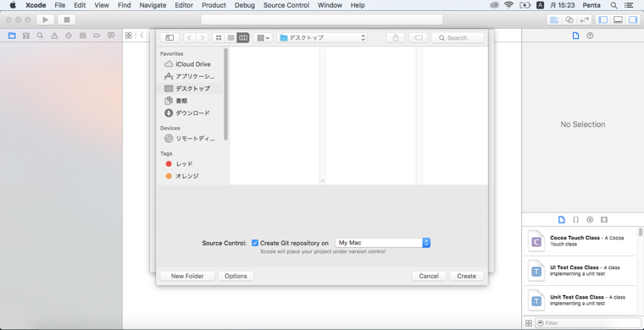Show the File inspector tab icon
The width and height of the screenshot is (644, 330).
576,36
